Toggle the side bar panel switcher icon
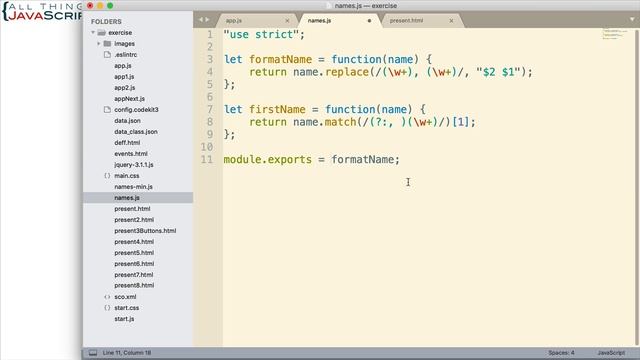Screen dimensions: 640x360 pos(93,353)
